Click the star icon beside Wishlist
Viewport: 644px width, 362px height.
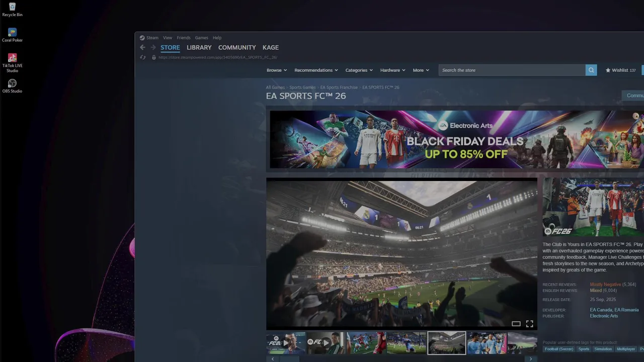pyautogui.click(x=608, y=70)
